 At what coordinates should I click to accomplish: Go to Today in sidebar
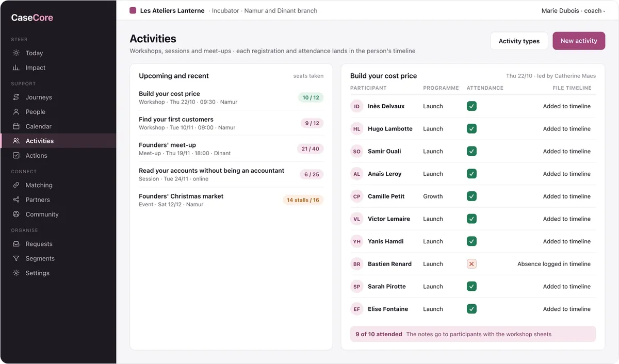tap(58, 53)
